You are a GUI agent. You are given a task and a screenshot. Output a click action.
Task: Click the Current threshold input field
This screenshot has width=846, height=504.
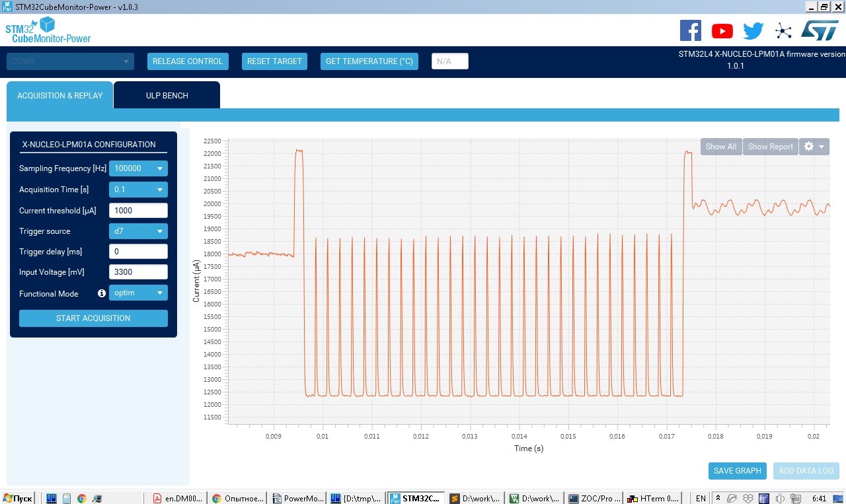(x=138, y=211)
